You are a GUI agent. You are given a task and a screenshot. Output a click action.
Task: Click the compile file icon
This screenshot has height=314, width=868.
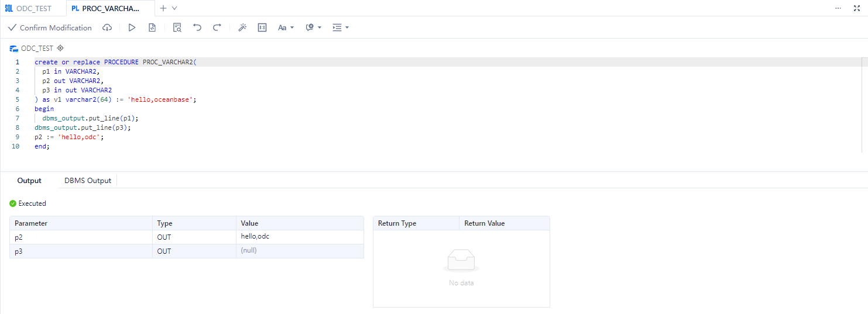pyautogui.click(x=152, y=27)
